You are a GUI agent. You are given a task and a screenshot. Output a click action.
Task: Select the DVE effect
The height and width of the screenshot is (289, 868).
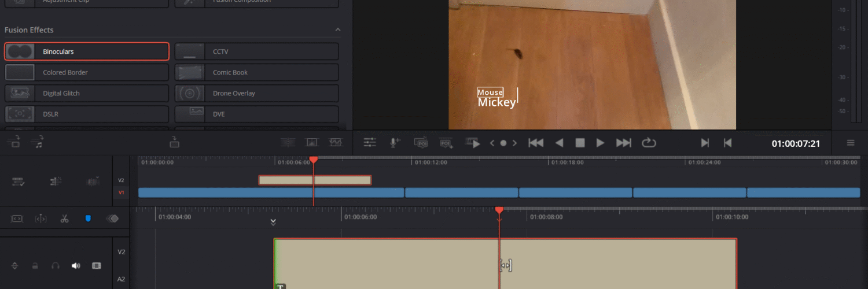[x=257, y=114]
